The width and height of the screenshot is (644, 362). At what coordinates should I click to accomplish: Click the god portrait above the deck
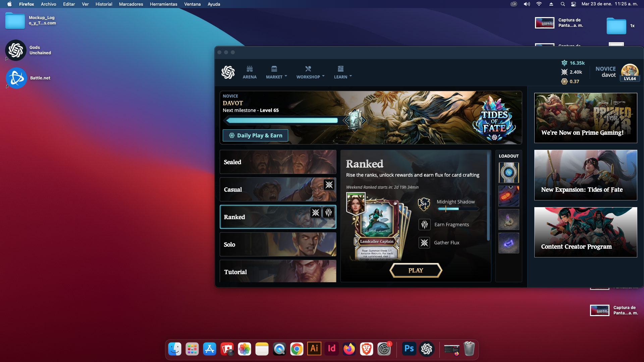pyautogui.click(x=356, y=203)
